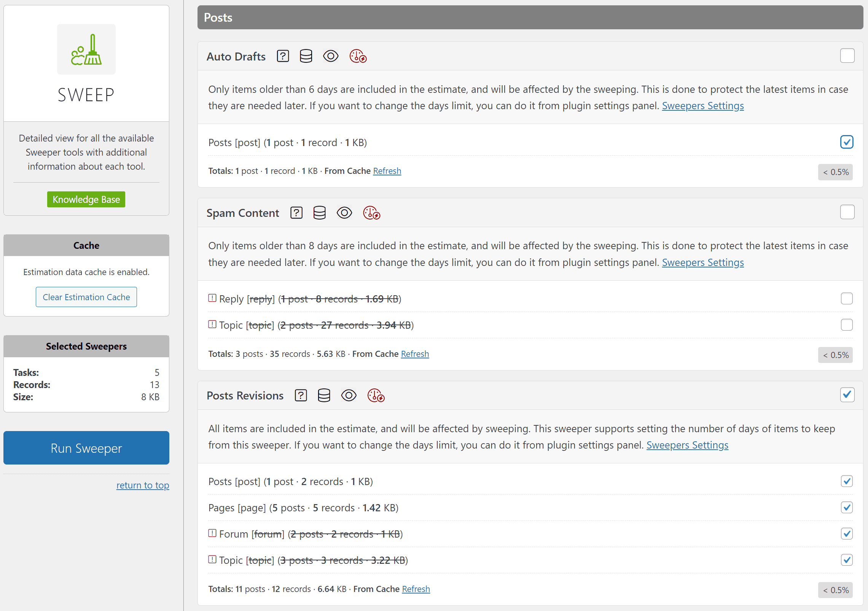Image resolution: width=868 pixels, height=611 pixels.
Task: Uncheck Posts [post] under Auto Drafts
Action: pos(847,142)
